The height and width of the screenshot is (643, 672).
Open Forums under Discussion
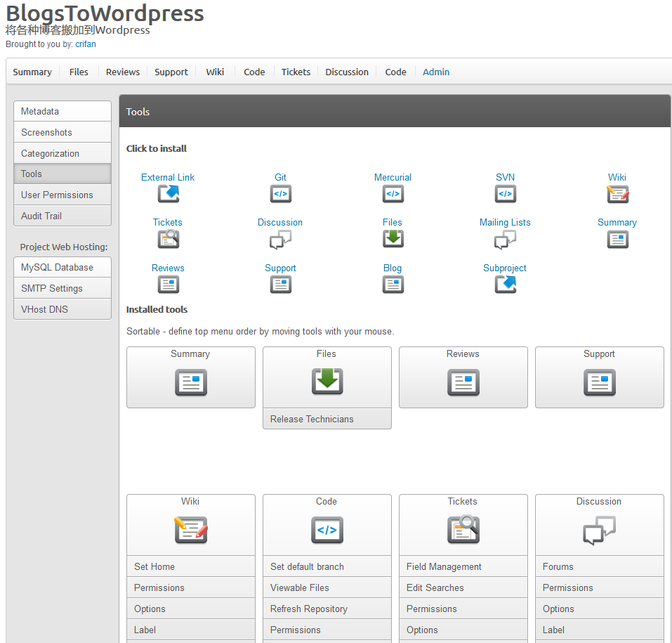click(600, 566)
